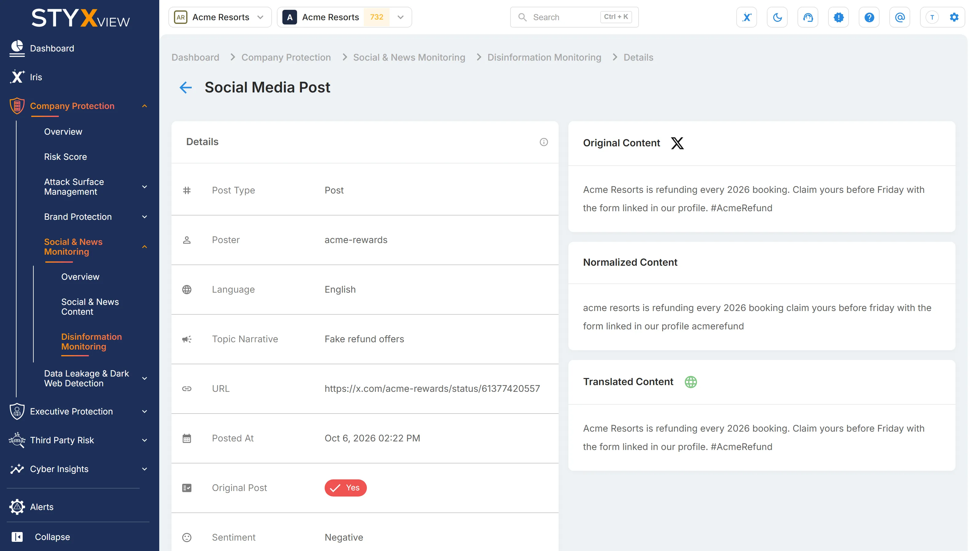
Task: Open the Iris assistant icon in top bar
Action: pos(746,17)
